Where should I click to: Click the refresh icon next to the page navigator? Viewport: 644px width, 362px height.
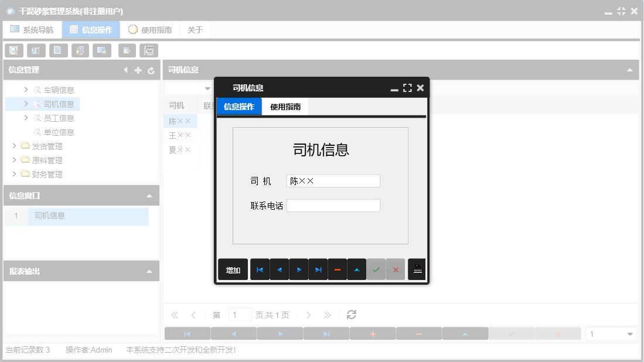(351, 315)
